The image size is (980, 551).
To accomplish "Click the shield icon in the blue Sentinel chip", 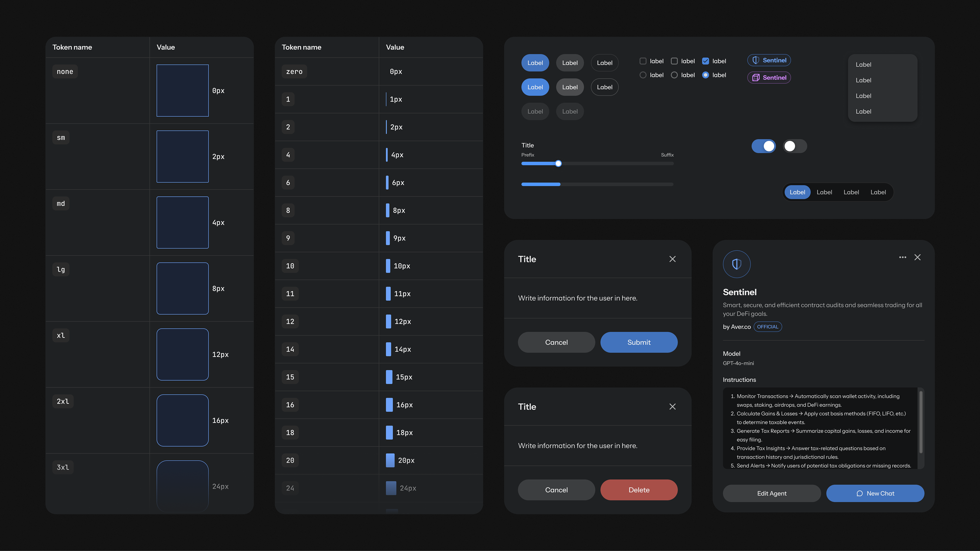I will click(756, 60).
